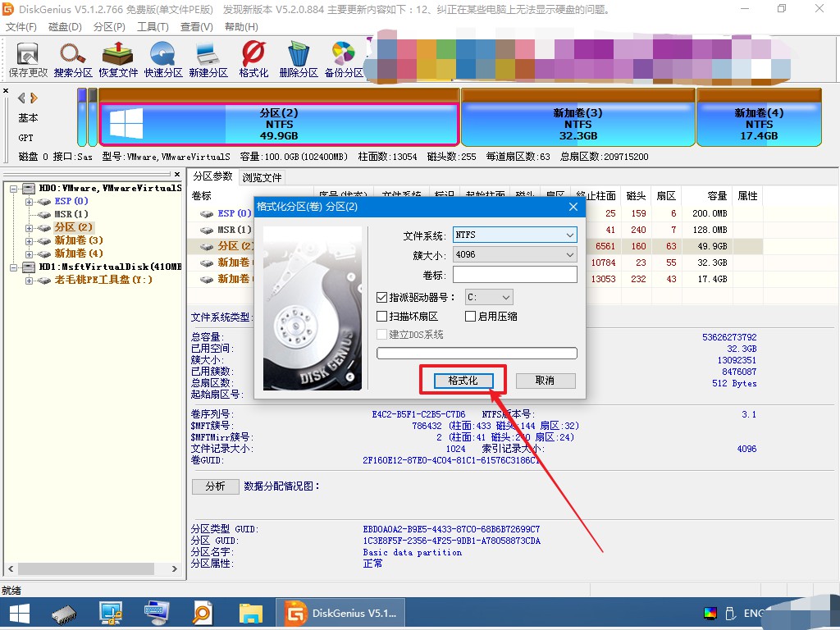This screenshot has height=630, width=840.
Task: Toggle the 指派驱动器号 checkbox
Action: (x=382, y=297)
